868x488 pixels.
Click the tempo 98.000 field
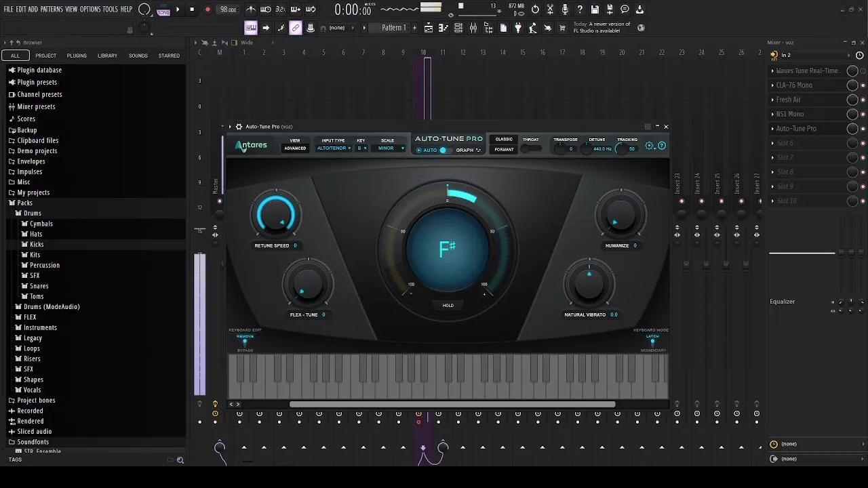[x=229, y=9]
